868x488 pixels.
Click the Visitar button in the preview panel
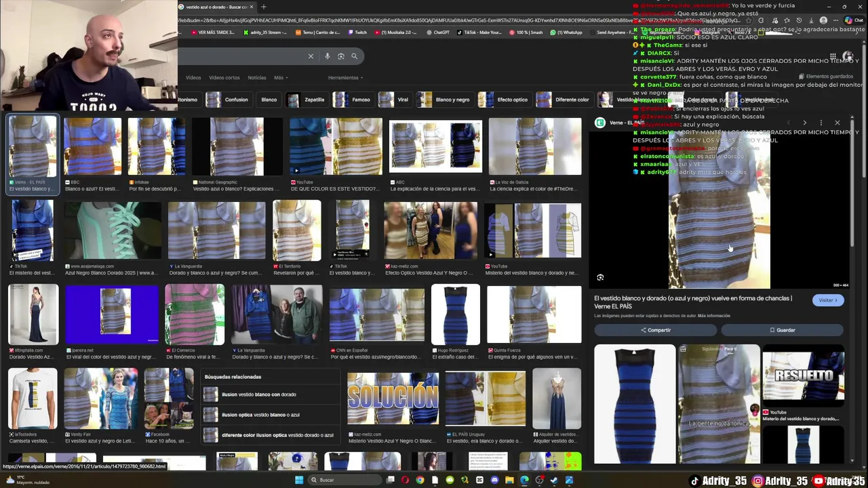pos(828,300)
